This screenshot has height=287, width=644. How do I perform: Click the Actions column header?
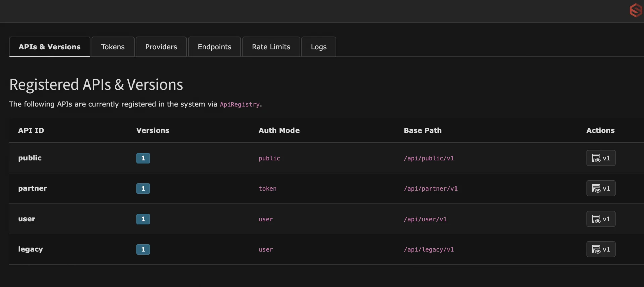[600, 130]
